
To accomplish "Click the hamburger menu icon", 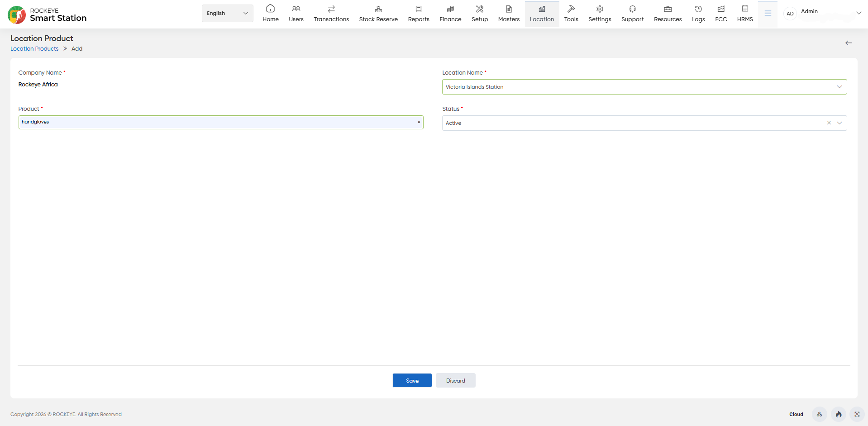I will [x=768, y=13].
